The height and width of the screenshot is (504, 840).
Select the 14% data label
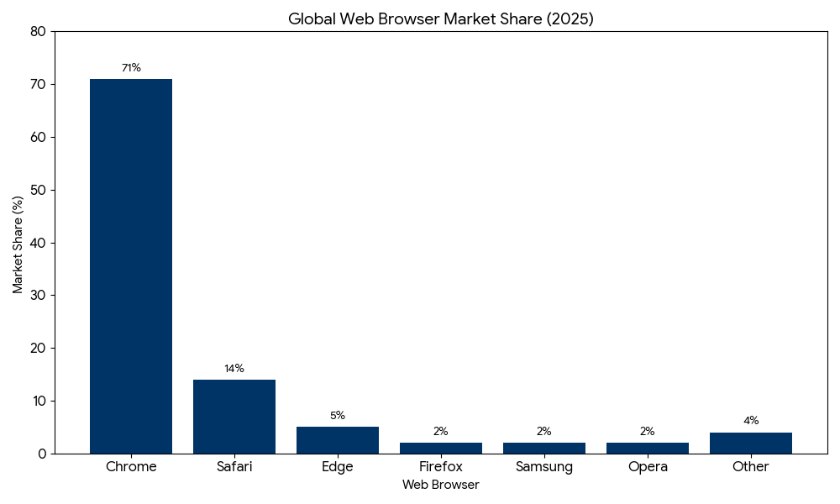(x=234, y=369)
